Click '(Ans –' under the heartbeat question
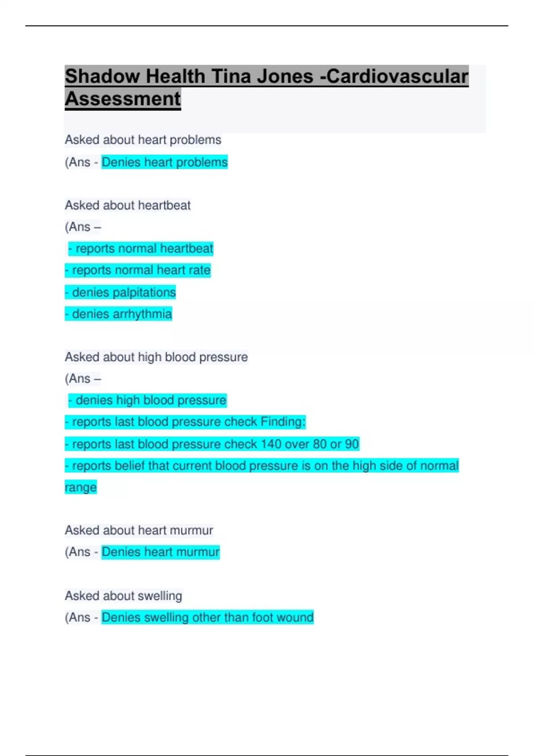This screenshot has height=756, width=534. point(83,227)
